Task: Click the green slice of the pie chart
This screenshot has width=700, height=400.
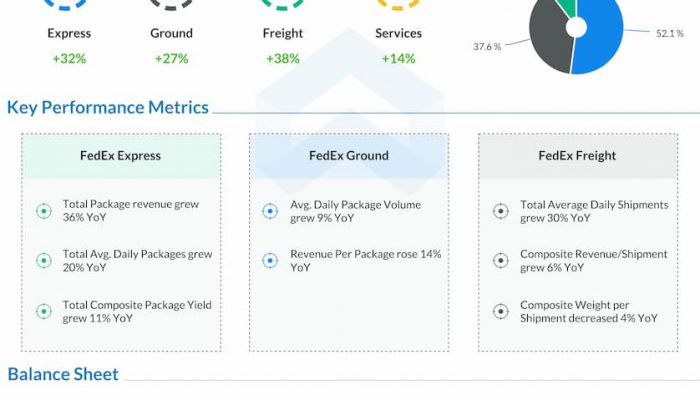Action: click(x=567, y=6)
